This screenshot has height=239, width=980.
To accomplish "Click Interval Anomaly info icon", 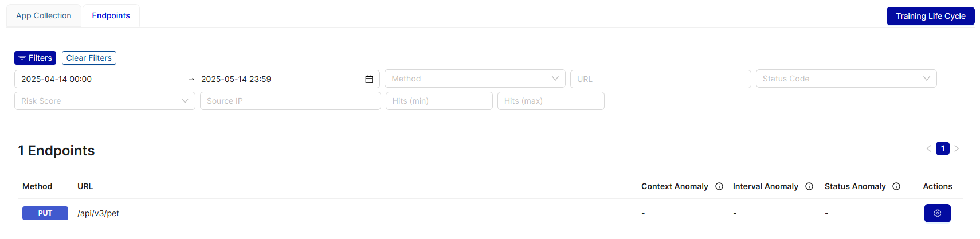I will point(809,186).
